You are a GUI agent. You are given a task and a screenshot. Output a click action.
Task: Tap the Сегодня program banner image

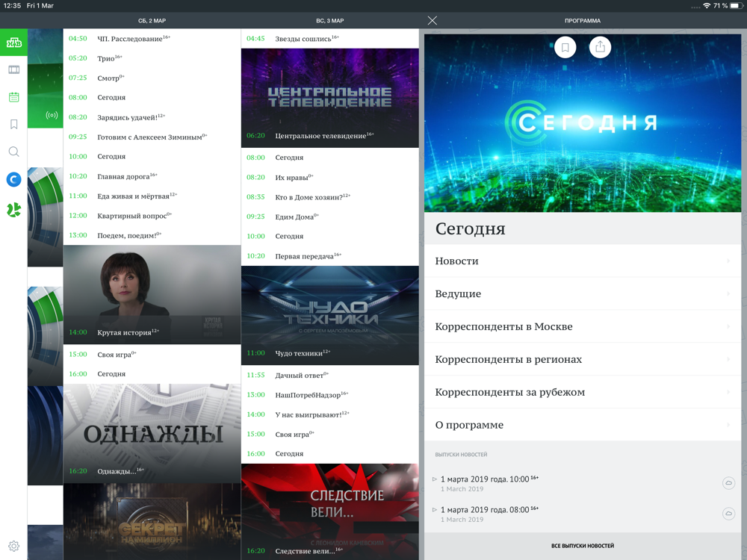(x=582, y=123)
